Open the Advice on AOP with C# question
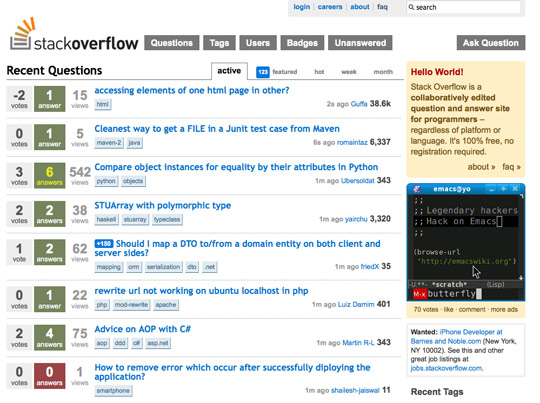This screenshot has width=540, height=403. click(x=143, y=329)
